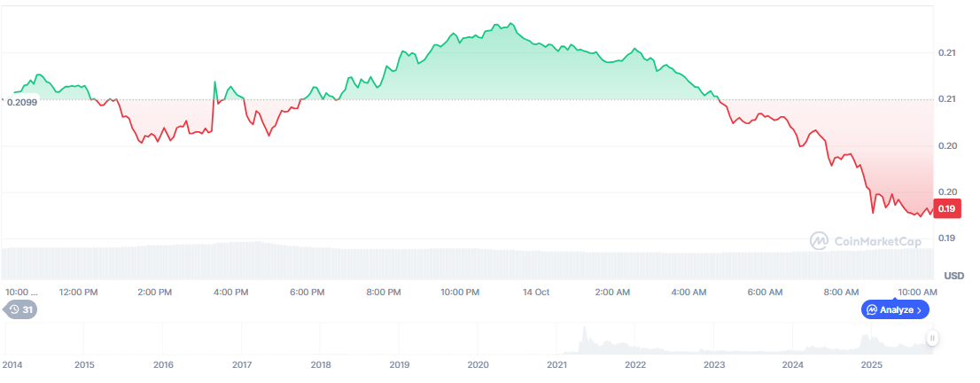Click the 2021 volume spike in the navigator
Image resolution: width=980 pixels, height=383 pixels.
tap(583, 337)
